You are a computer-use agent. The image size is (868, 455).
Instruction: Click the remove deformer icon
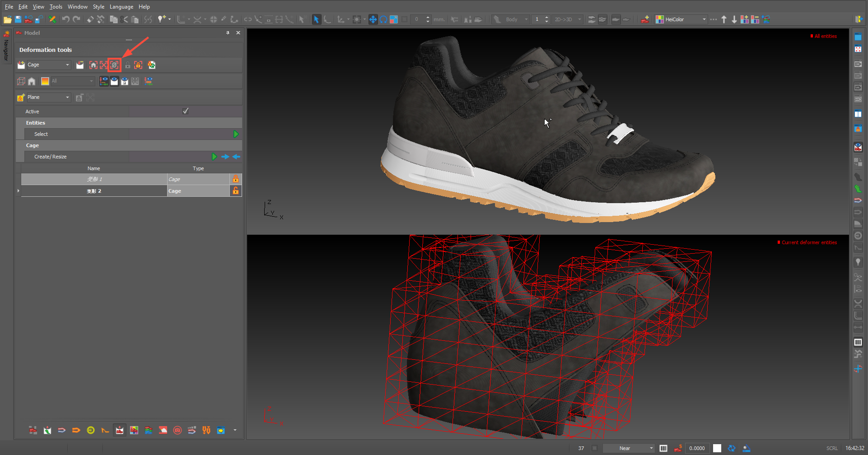[80, 65]
